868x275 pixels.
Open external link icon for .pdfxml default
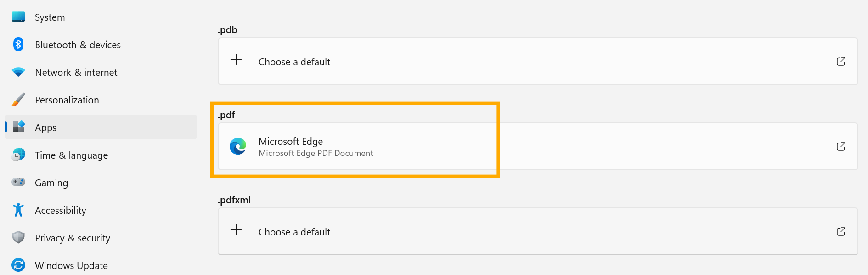[x=841, y=231]
